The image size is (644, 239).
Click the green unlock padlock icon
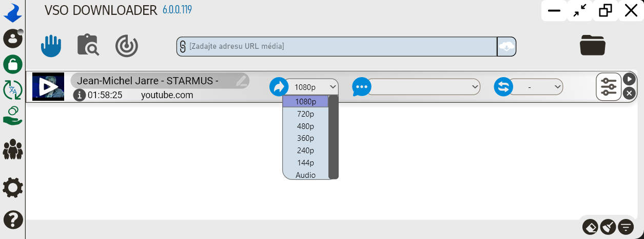(13, 64)
